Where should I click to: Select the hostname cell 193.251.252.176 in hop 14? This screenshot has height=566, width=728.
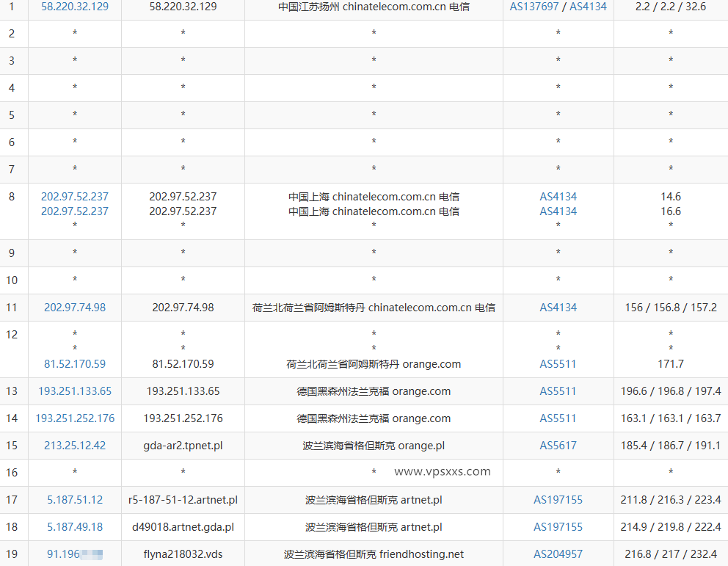pos(183,418)
